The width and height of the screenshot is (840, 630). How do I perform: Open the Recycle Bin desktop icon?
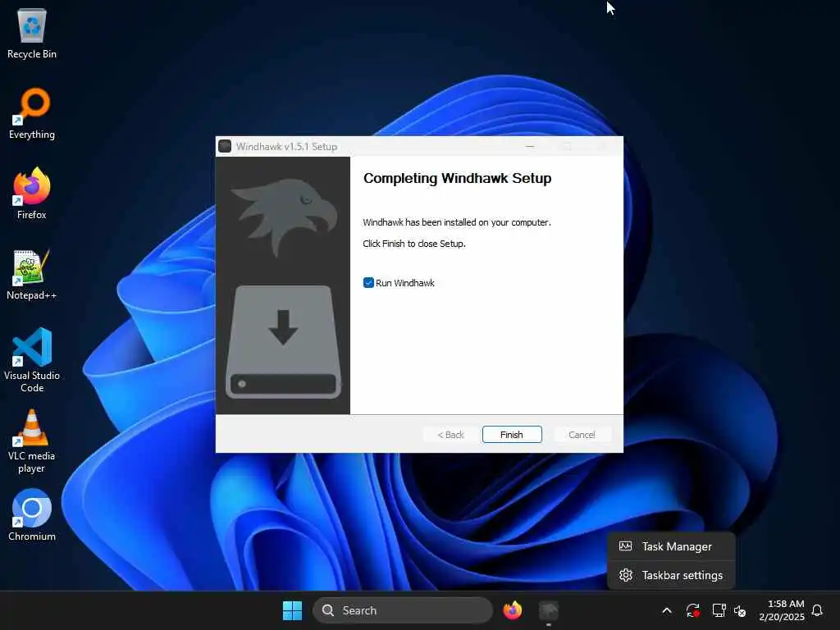point(32,33)
